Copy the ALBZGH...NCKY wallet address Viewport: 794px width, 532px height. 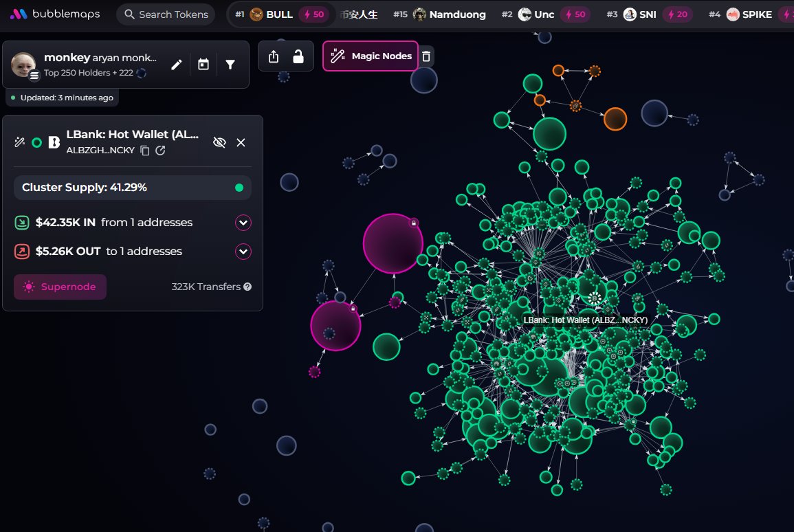145,151
